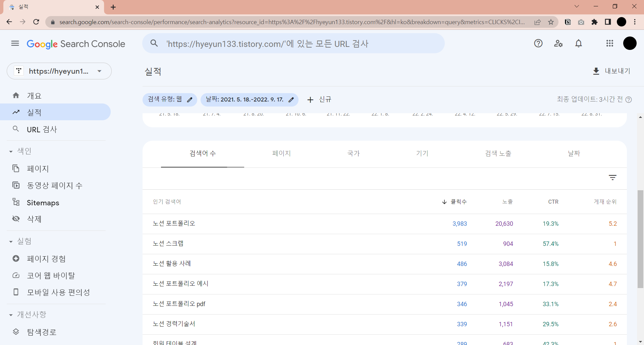Add a new filter with 신규
The height and width of the screenshot is (345, 644).
tap(319, 99)
